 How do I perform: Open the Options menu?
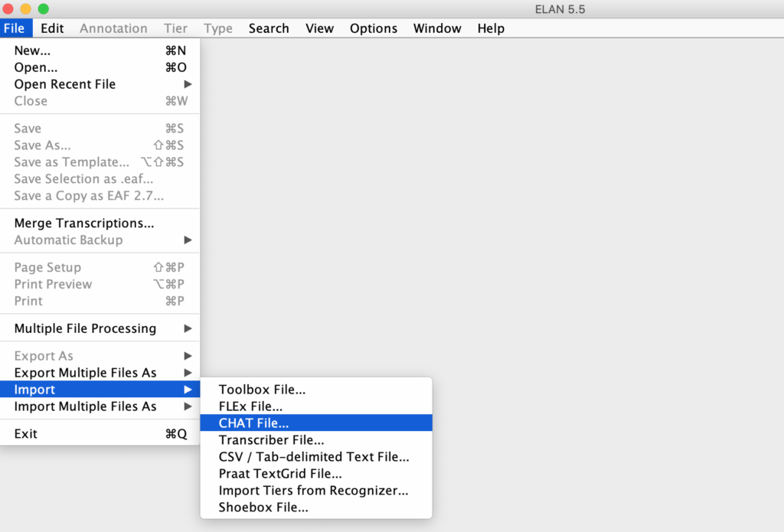[374, 28]
